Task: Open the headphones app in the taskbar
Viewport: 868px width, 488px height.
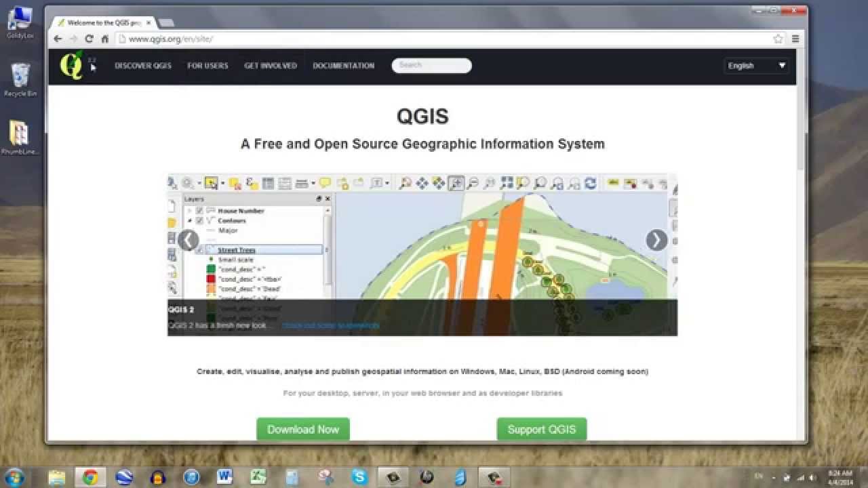Action: point(158,477)
